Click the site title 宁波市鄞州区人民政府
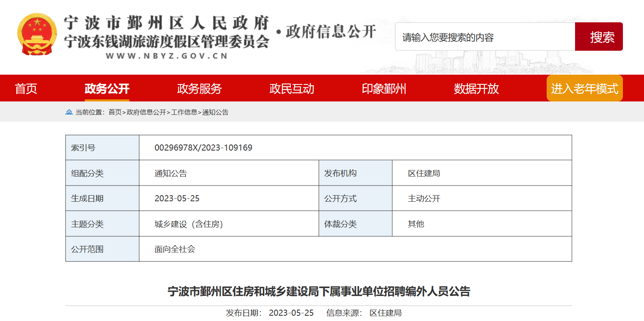Viewport: 644px width, 321px height. click(166, 23)
